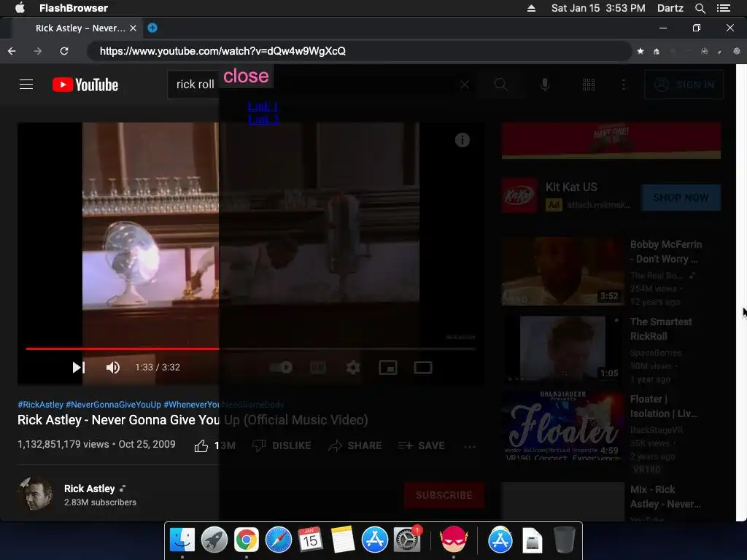Open Finder from the Dock
This screenshot has width=747, height=560.
[x=182, y=540]
